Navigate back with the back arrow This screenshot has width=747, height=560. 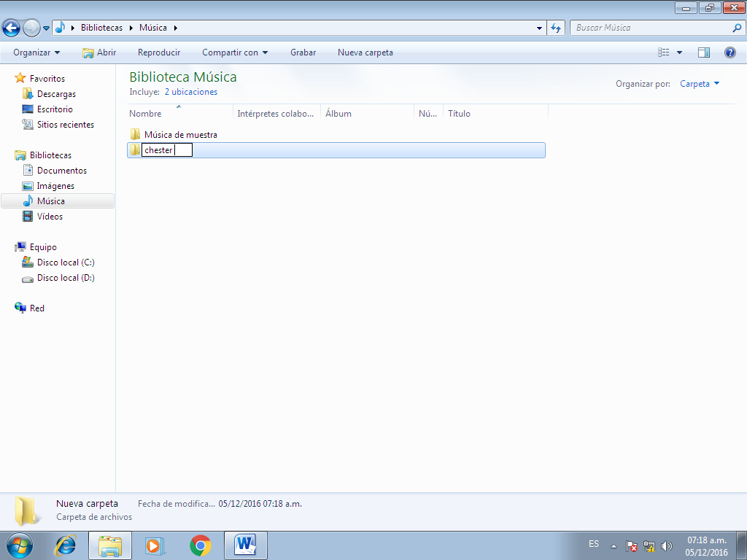pos(12,27)
